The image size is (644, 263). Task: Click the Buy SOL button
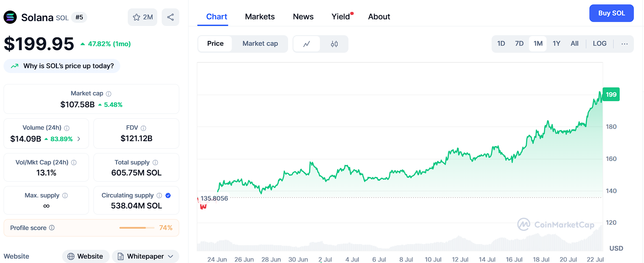tap(611, 13)
